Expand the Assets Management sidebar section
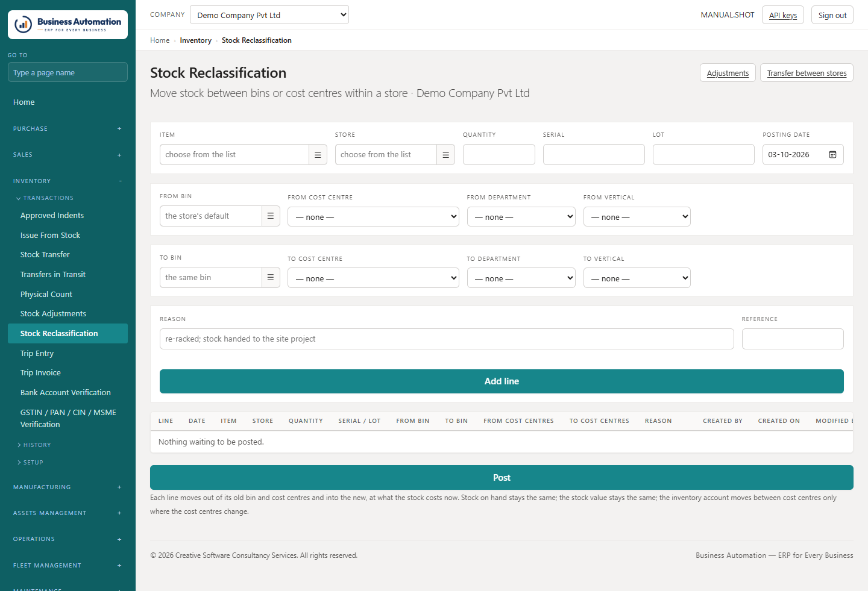Image resolution: width=868 pixels, height=591 pixels. pos(68,513)
